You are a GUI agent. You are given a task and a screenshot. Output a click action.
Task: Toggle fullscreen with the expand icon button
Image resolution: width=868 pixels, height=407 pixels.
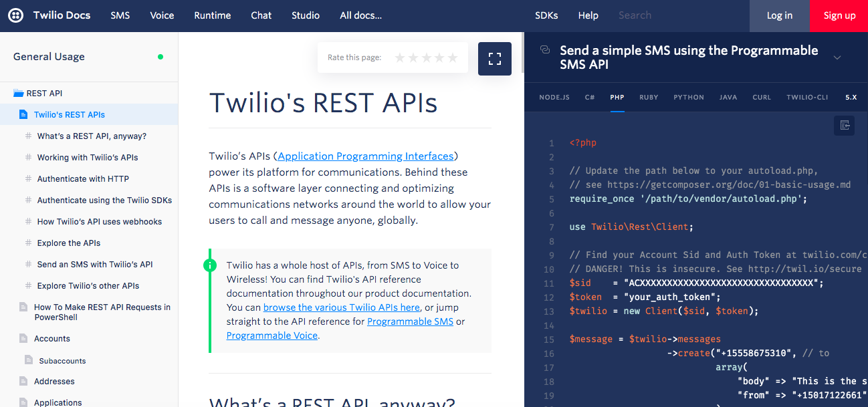pos(495,59)
